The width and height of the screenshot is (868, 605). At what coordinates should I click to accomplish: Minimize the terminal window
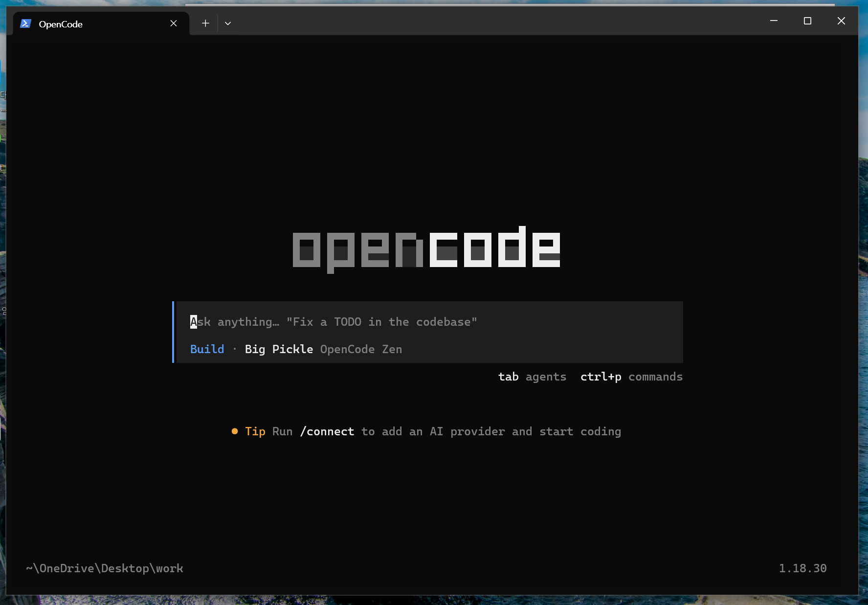(774, 21)
